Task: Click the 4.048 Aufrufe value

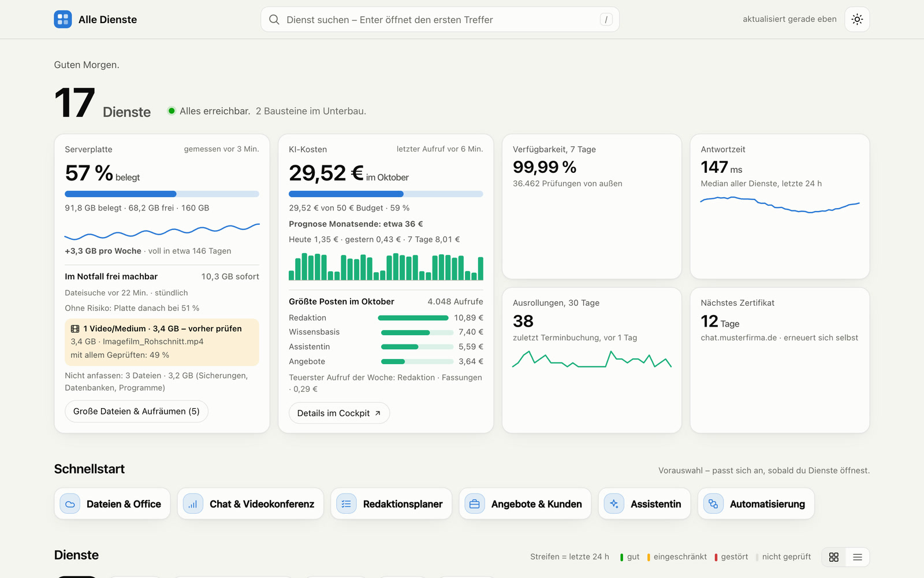Action: click(x=455, y=302)
